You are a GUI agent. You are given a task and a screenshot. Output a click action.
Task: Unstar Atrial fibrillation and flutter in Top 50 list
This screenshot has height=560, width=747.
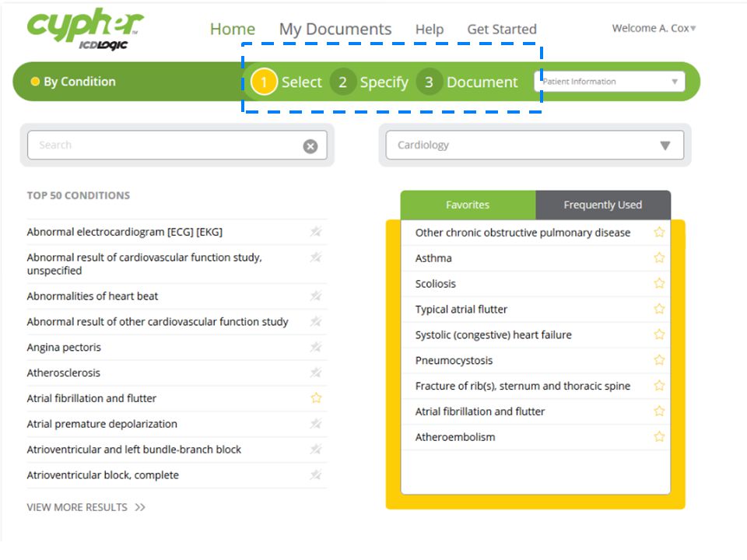pos(316,398)
